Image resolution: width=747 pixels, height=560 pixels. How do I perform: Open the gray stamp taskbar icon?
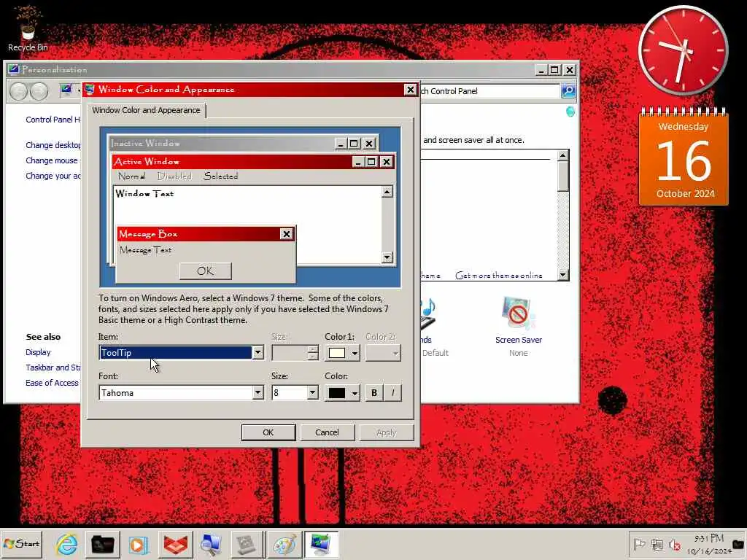[247, 544]
